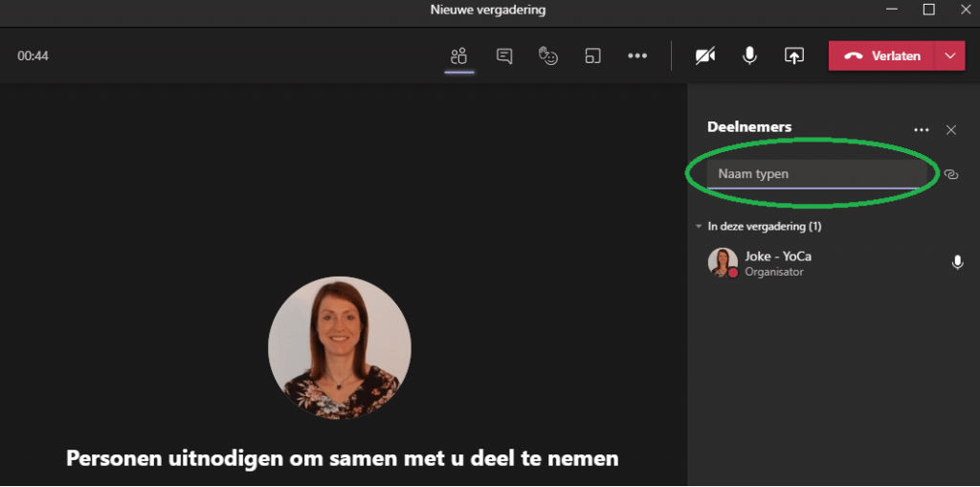980x487 pixels.
Task: Expand the Verlaten leave options arrow
Action: click(950, 56)
